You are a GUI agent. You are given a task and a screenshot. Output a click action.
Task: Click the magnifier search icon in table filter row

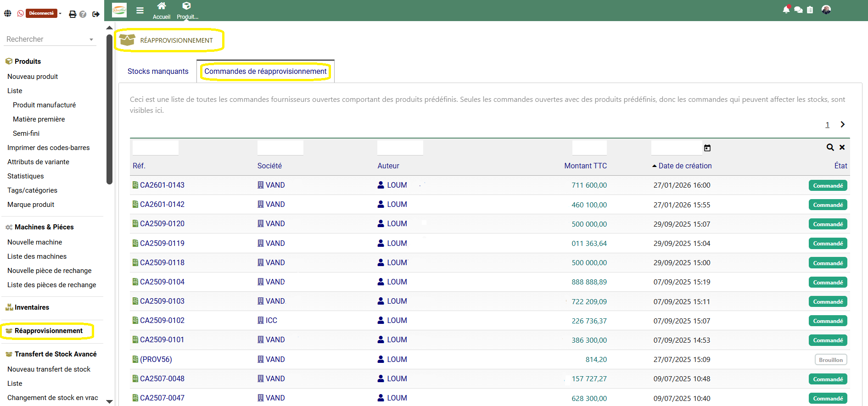pyautogui.click(x=830, y=147)
